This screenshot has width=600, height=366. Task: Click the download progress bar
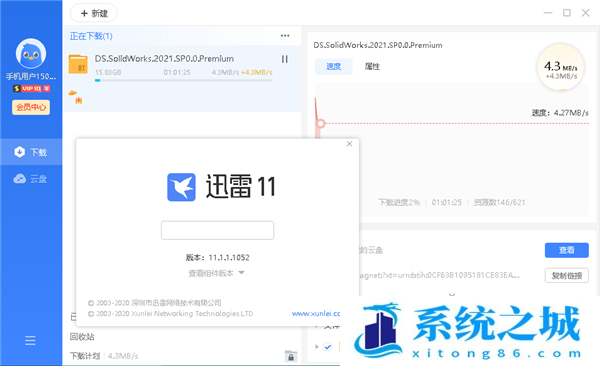184,80
